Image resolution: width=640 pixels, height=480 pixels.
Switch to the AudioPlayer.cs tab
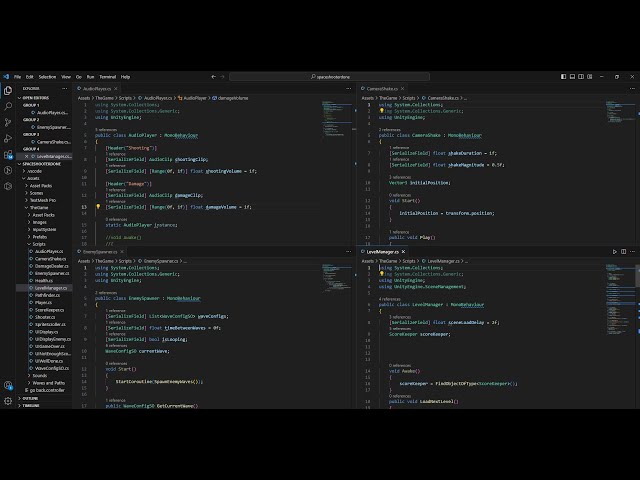coord(97,89)
